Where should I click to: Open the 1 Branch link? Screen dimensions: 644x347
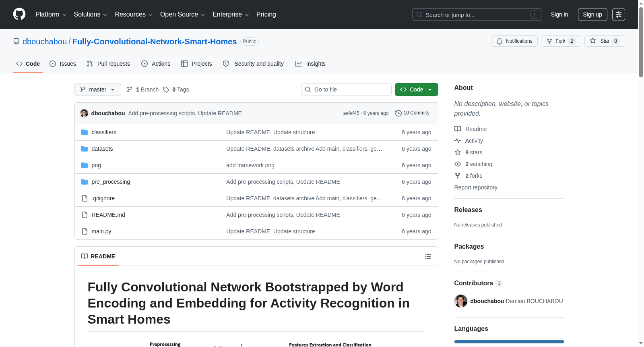(x=143, y=89)
